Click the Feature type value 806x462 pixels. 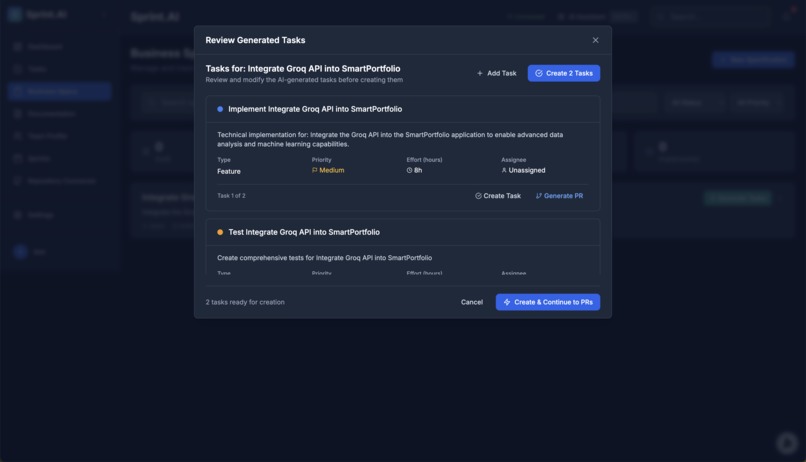pyautogui.click(x=229, y=171)
